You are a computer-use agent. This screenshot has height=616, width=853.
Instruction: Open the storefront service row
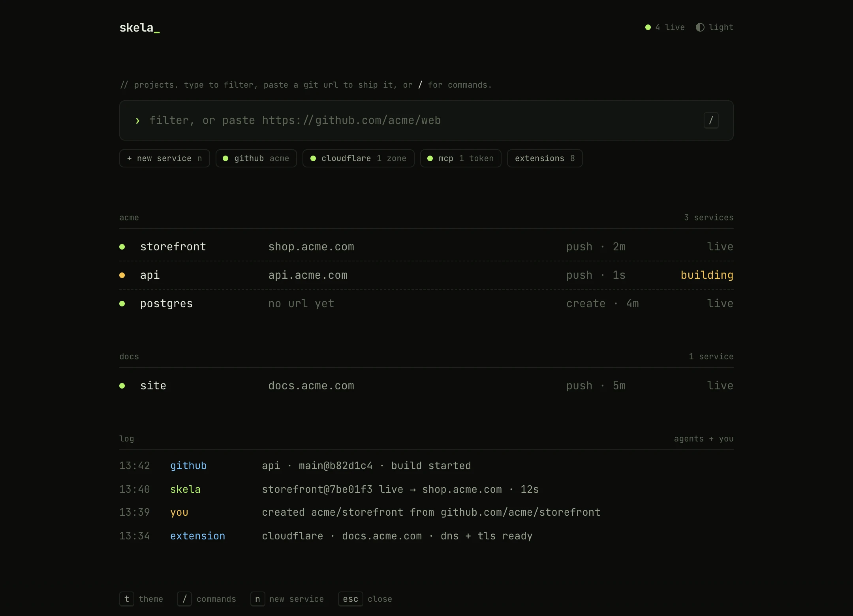(426, 247)
